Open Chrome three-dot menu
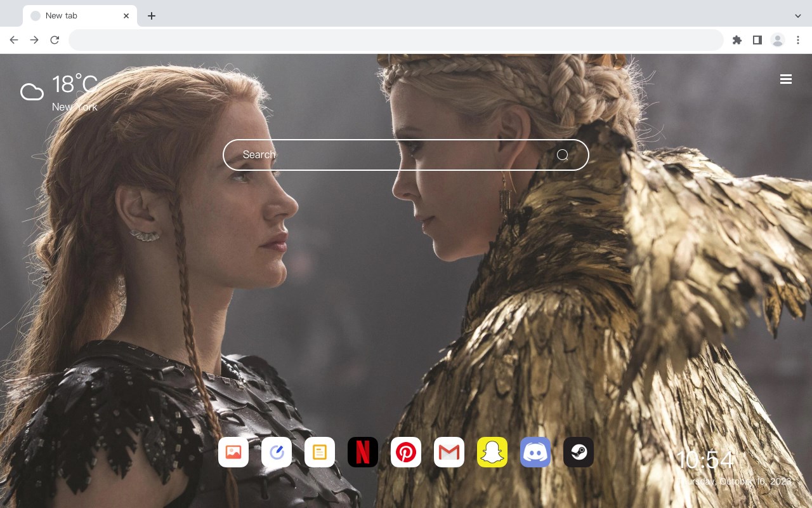 pyautogui.click(x=798, y=40)
